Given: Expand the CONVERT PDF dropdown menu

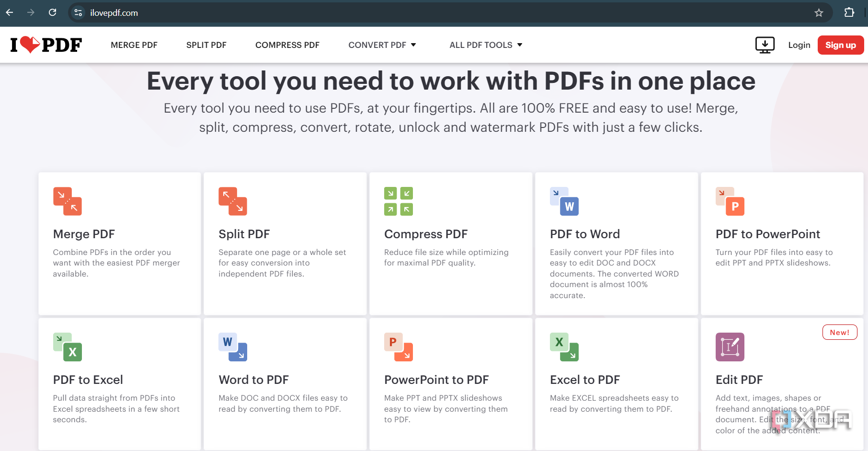Looking at the screenshot, I should [382, 45].
